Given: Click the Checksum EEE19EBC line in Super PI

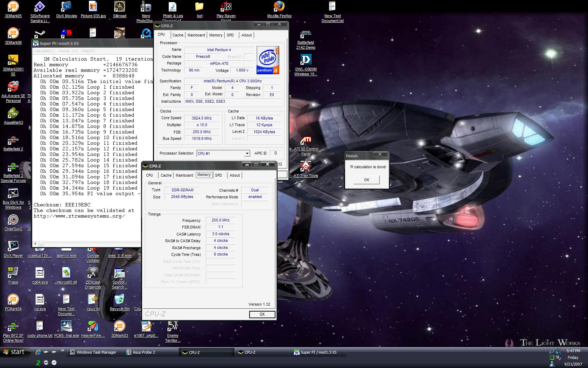Looking at the screenshot, I should pos(62,205).
